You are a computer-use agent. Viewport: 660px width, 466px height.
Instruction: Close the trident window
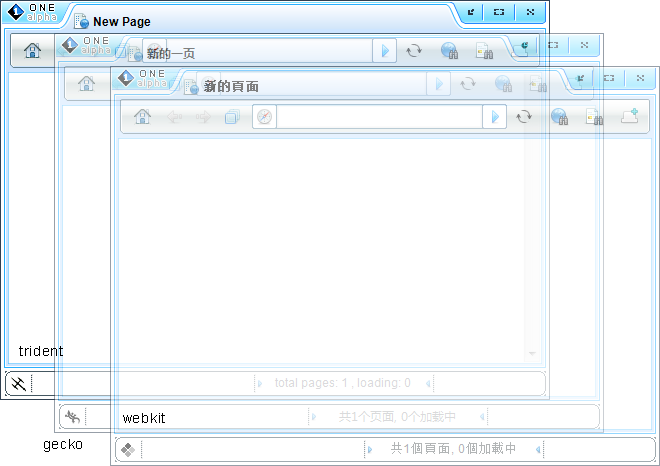pyautogui.click(x=530, y=12)
